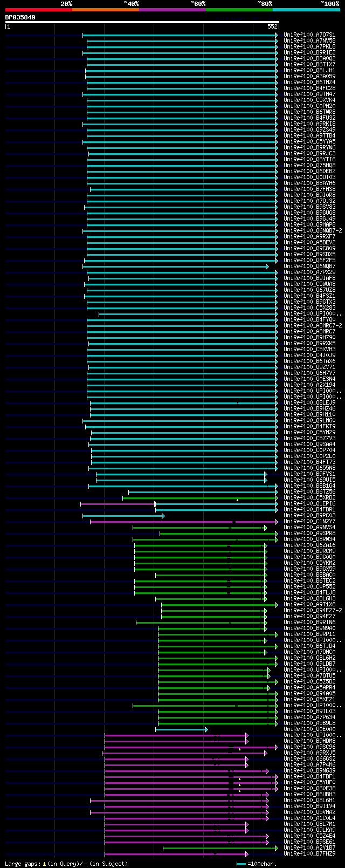Open the UniRef100_Q9LKA9 entry
Viewport: 345px width, 868px height.
309,830
